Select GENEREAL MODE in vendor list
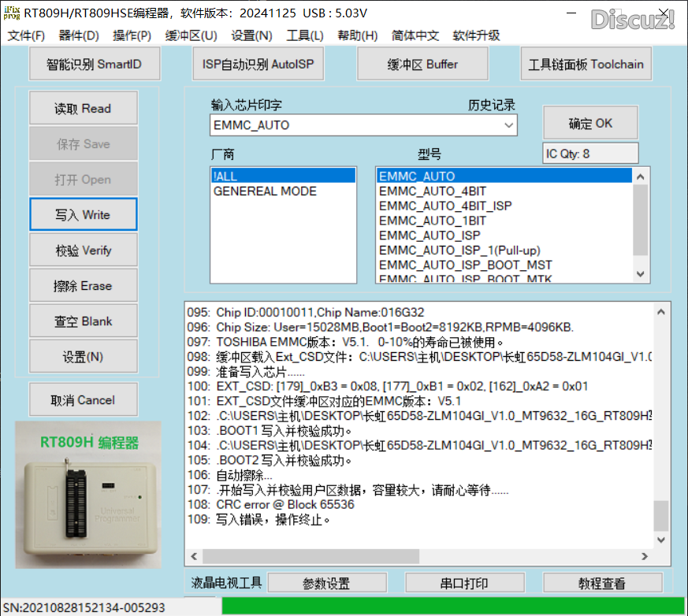The image size is (688, 616). point(265,191)
